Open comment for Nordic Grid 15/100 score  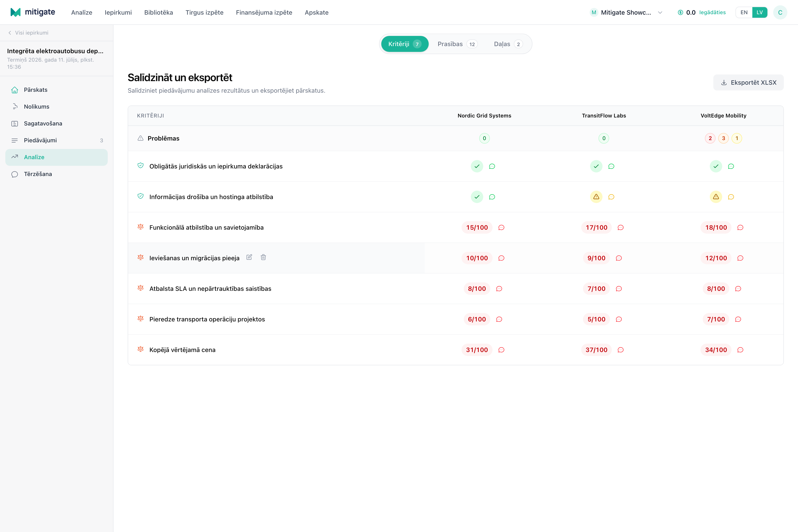(501, 228)
